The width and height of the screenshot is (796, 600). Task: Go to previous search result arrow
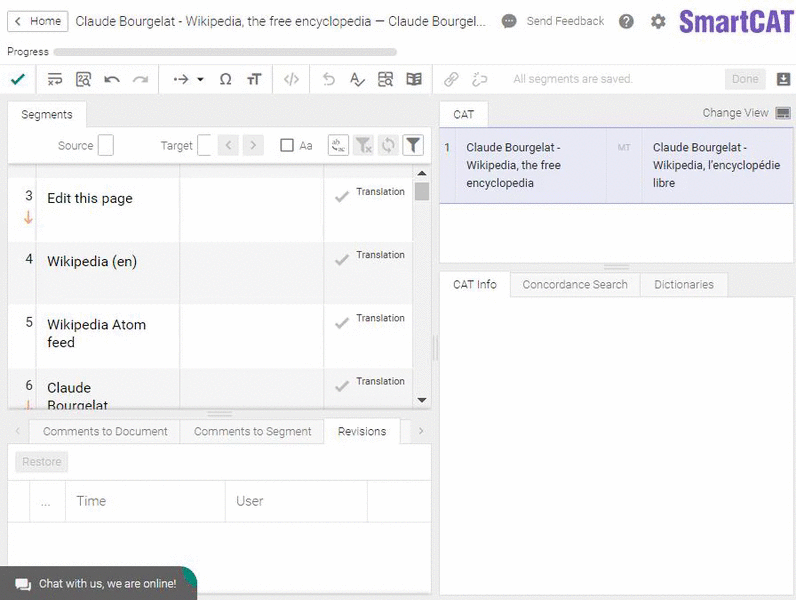(x=228, y=146)
